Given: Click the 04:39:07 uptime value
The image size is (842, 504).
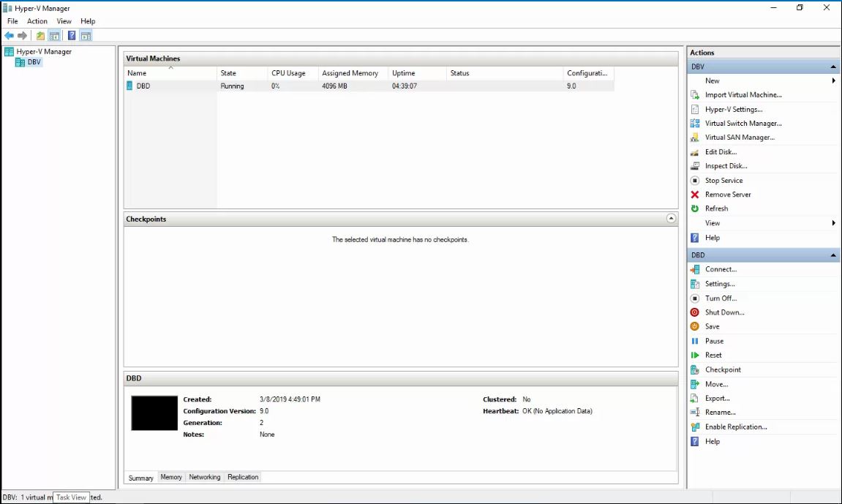Looking at the screenshot, I should click(x=405, y=86).
